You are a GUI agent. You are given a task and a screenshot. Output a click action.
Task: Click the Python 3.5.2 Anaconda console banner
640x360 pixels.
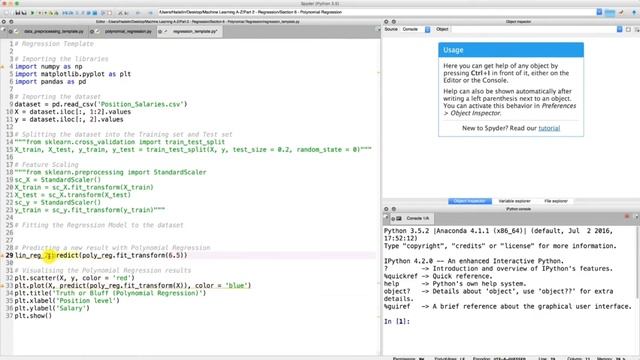[x=498, y=235]
